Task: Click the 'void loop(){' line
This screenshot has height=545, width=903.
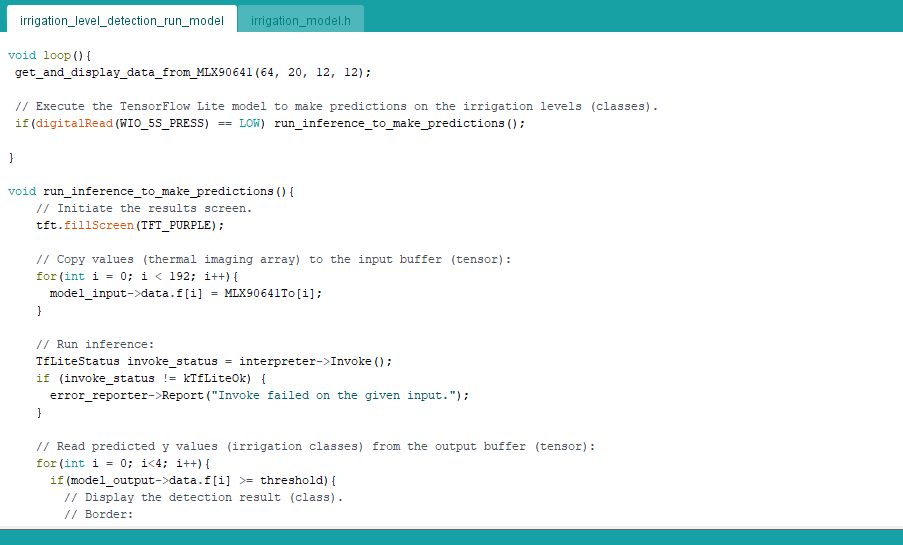Action: click(x=50, y=56)
